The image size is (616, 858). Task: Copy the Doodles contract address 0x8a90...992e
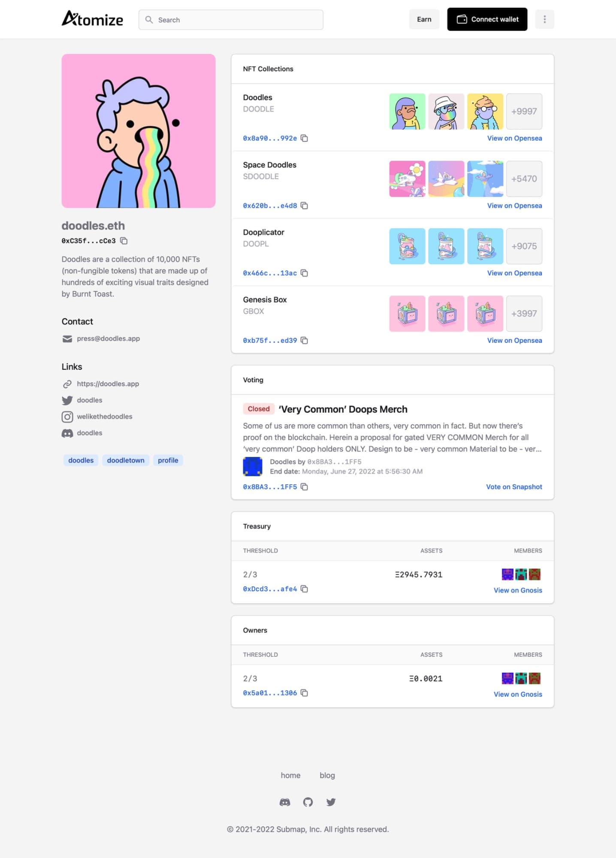click(304, 138)
